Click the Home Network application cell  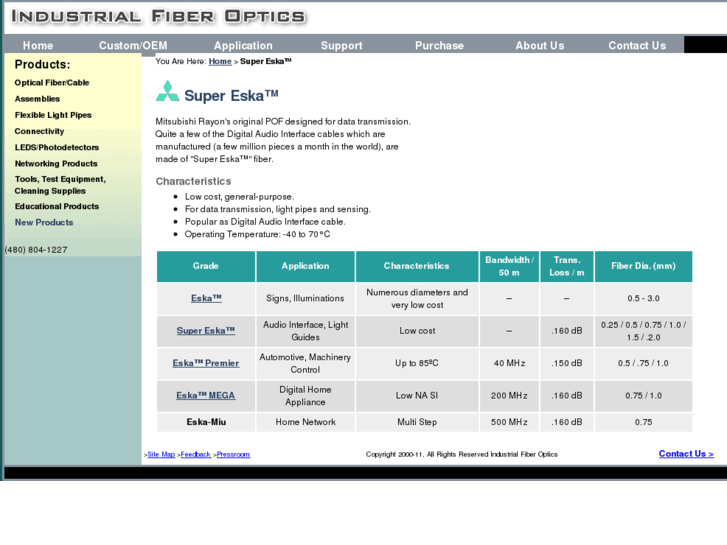tap(305, 422)
